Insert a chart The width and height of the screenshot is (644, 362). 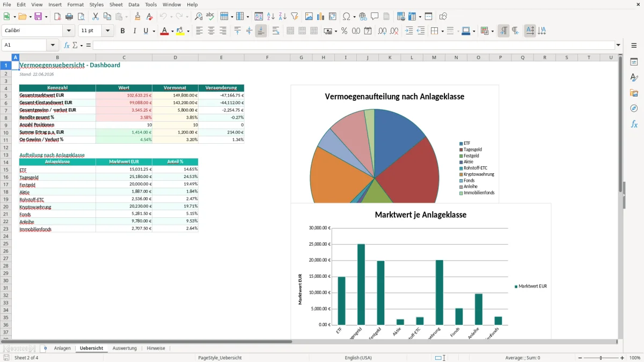click(321, 16)
